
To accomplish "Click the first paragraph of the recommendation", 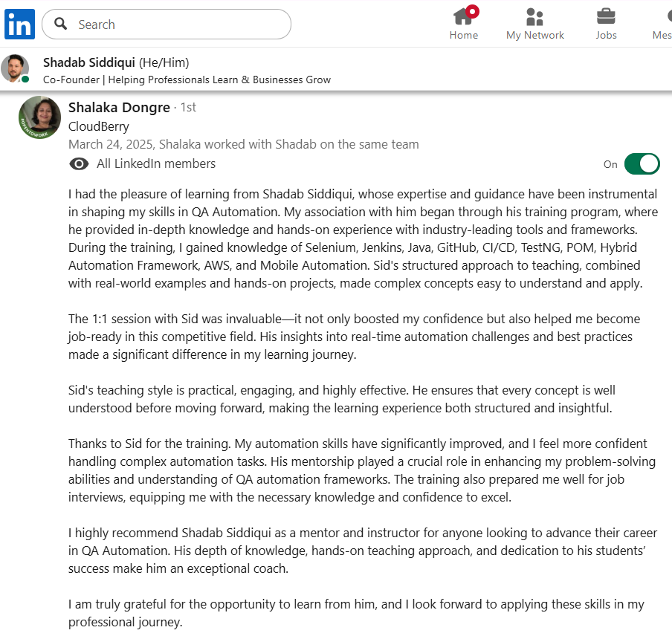I will (363, 238).
